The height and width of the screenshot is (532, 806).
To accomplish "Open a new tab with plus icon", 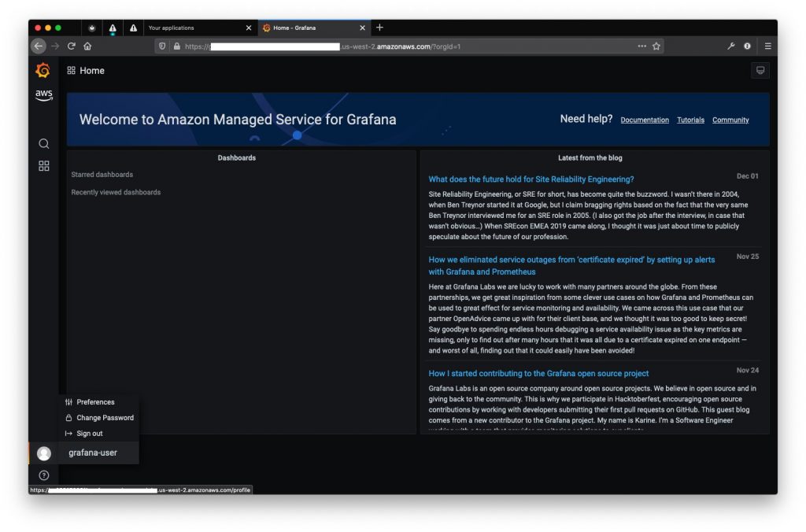I will click(x=379, y=28).
